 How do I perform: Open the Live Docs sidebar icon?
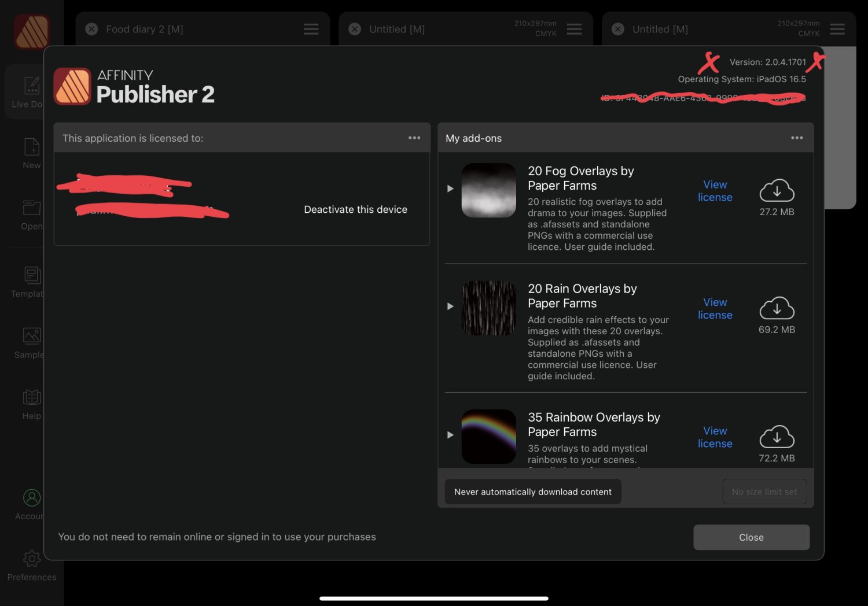32,86
